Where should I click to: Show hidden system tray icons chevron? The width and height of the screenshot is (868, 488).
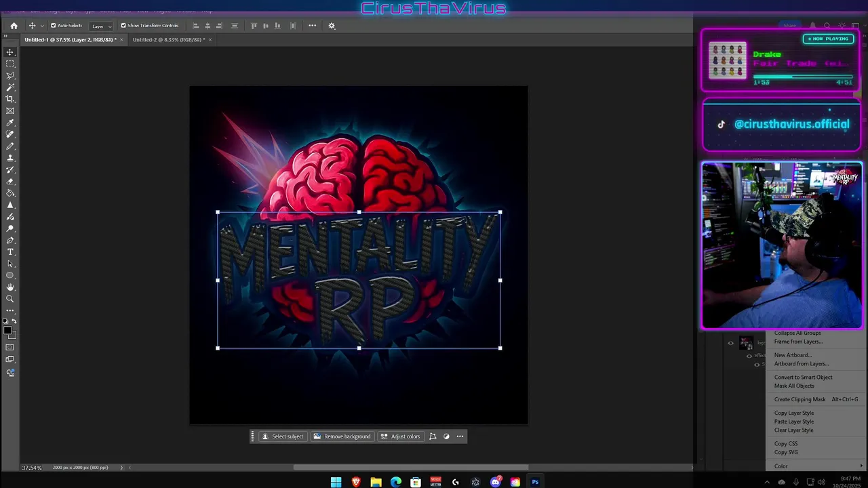click(x=767, y=483)
